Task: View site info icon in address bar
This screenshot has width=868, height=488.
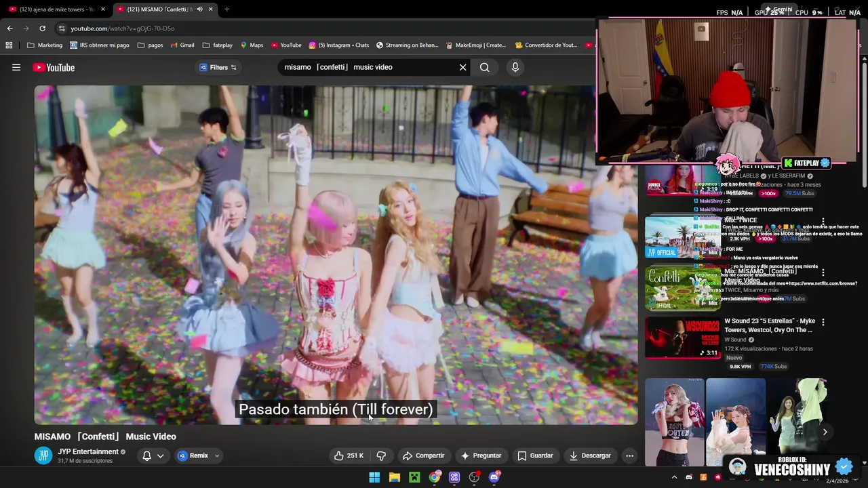Action: 62,28
